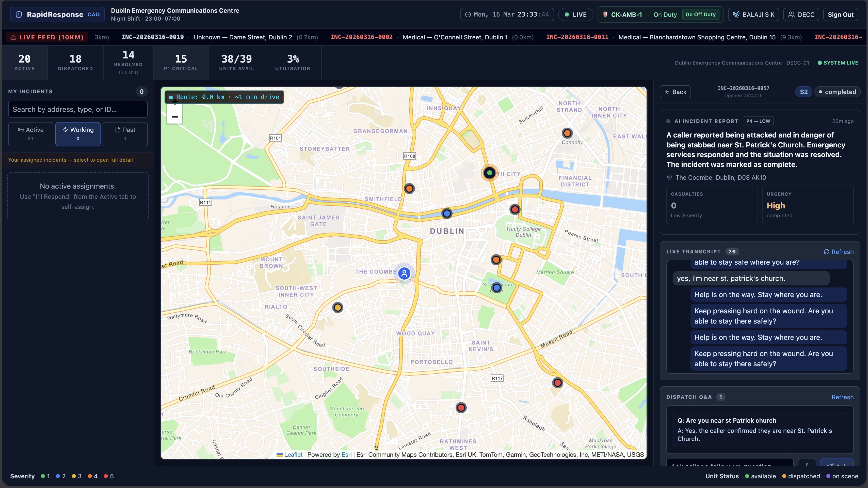868x488 pixels.
Task: Click the Connolly orange incident marker
Action: [x=567, y=133]
